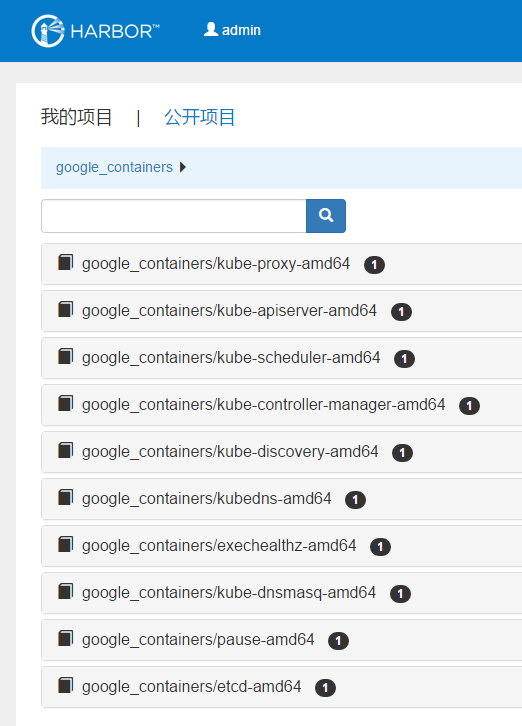Switch to the 公开项目 tab
Screen dimensions: 522x726
coord(200,117)
